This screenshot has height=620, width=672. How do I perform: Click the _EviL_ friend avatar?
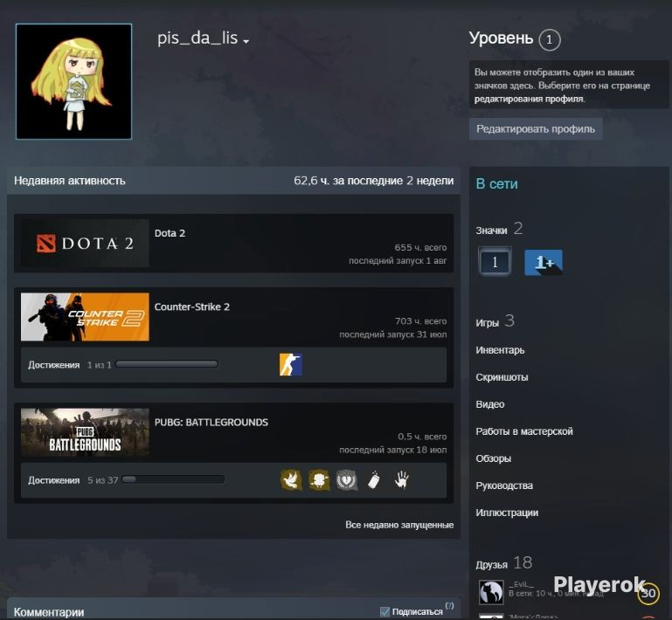pos(491,592)
